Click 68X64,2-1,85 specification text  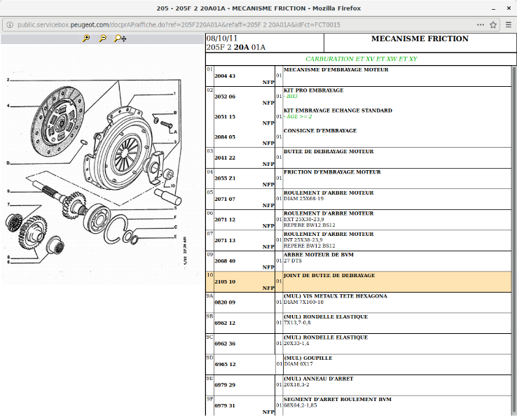coord(301,405)
